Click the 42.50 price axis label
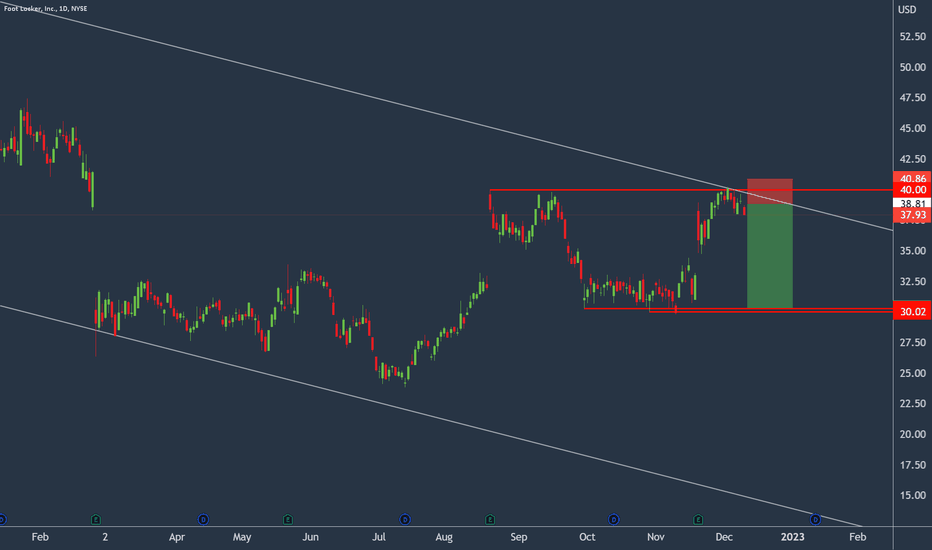The image size is (932, 550). [912, 159]
